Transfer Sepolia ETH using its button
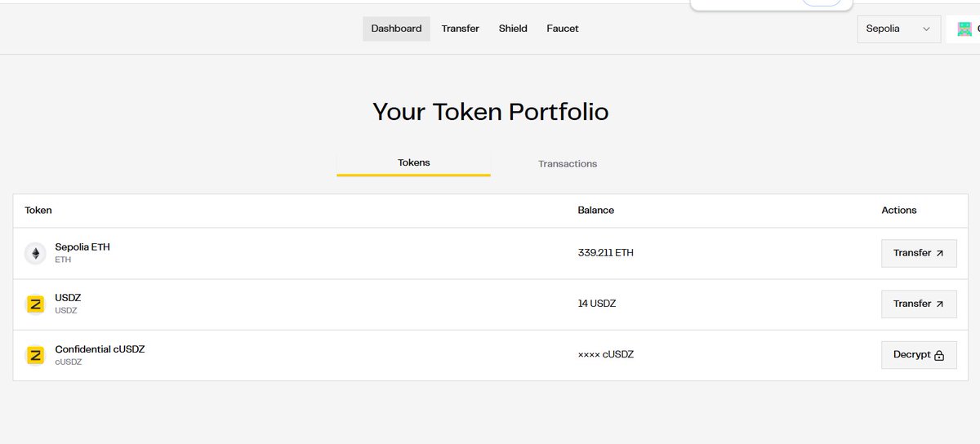This screenshot has width=980, height=444. click(919, 253)
